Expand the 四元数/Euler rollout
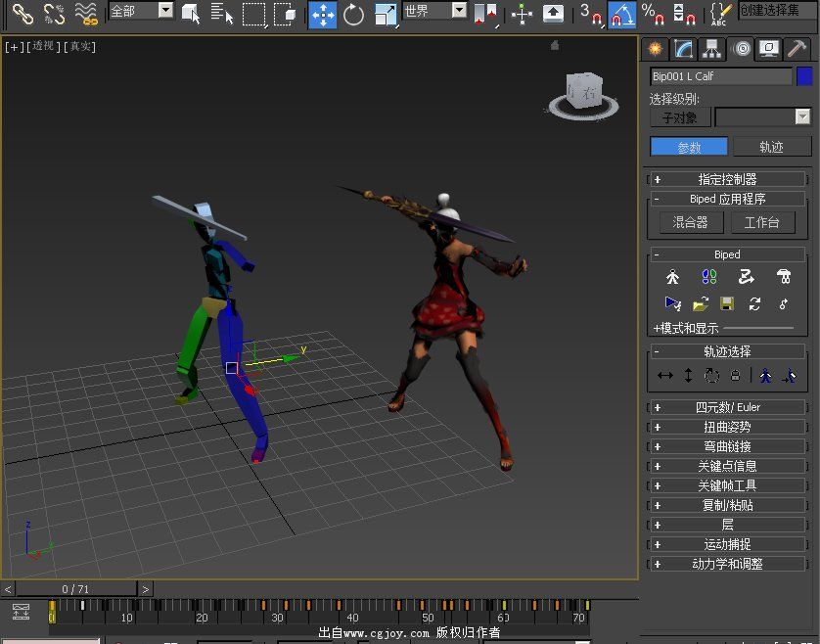Viewport: 820px width, 644px height. 727,407
